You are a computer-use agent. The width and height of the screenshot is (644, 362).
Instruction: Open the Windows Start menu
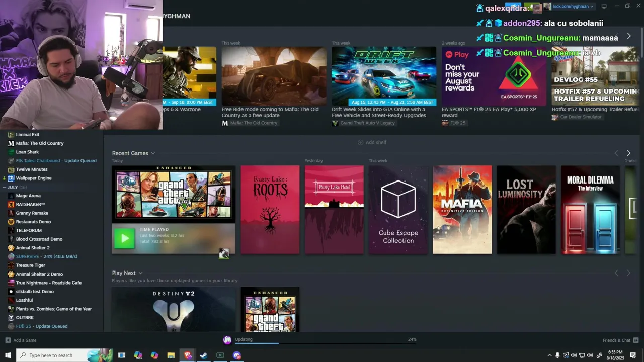click(8, 355)
